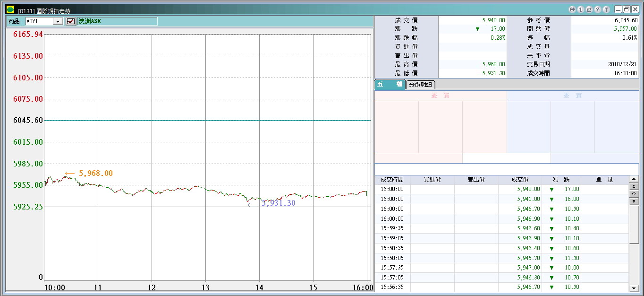
Task: Click the 漲跌 column header in trade list
Action: (561, 180)
